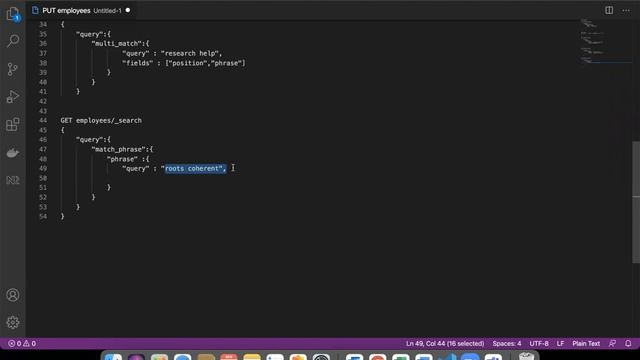Open the feedback icon in status bar
Image resolution: width=640 pixels, height=360 pixels.
point(612,344)
